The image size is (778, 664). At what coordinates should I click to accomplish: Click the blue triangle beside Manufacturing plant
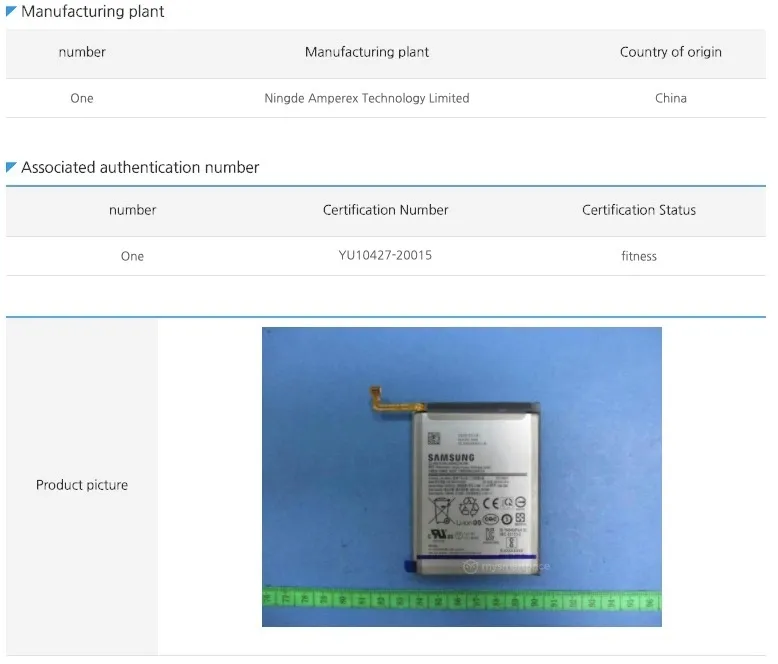[x=11, y=10]
